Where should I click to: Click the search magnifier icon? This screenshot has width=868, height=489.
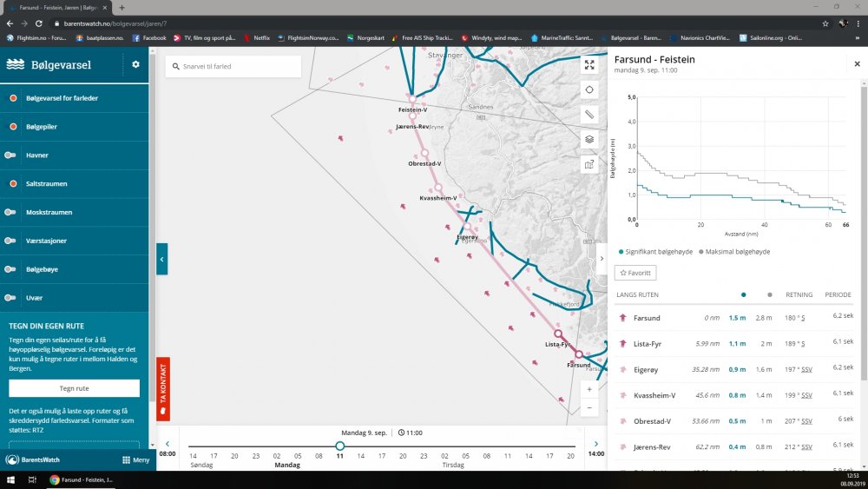pos(176,67)
